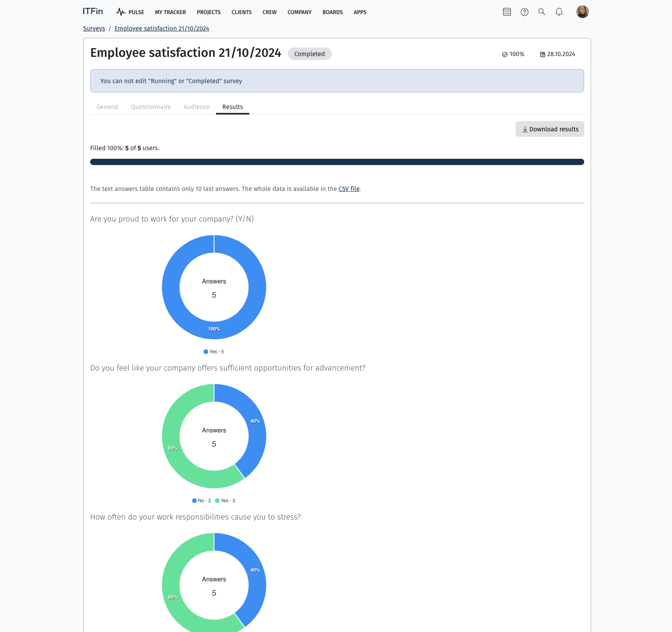Image resolution: width=672 pixels, height=632 pixels.
Task: Toggle the 'Yes - 3' legend entry
Action: 225,501
